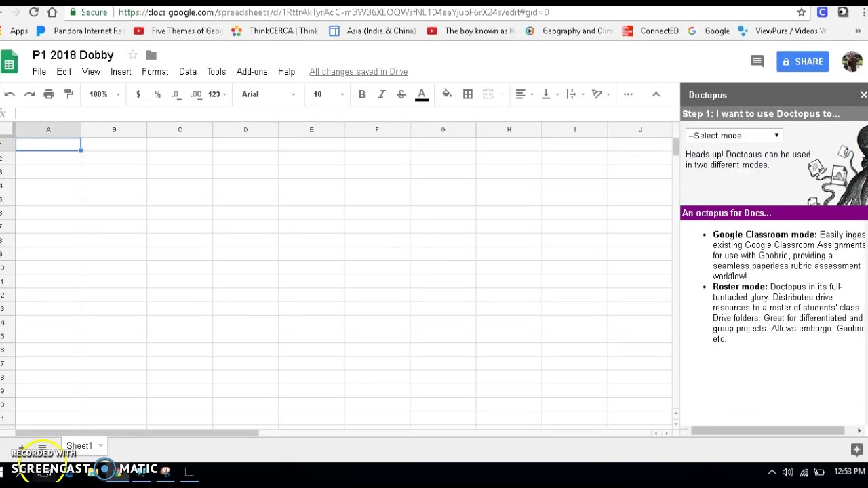Open the File menu
The image size is (868, 488).
(x=39, y=71)
